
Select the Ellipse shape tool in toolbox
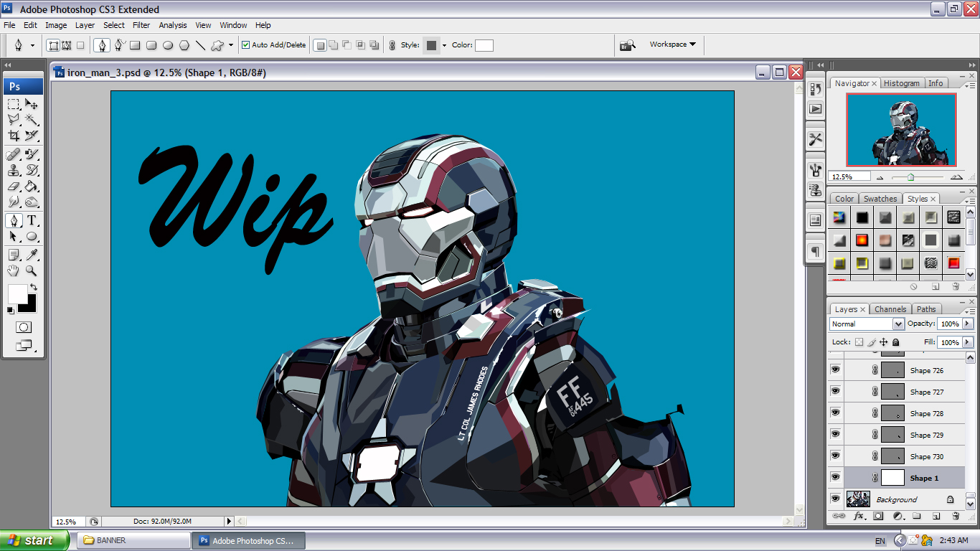point(32,236)
